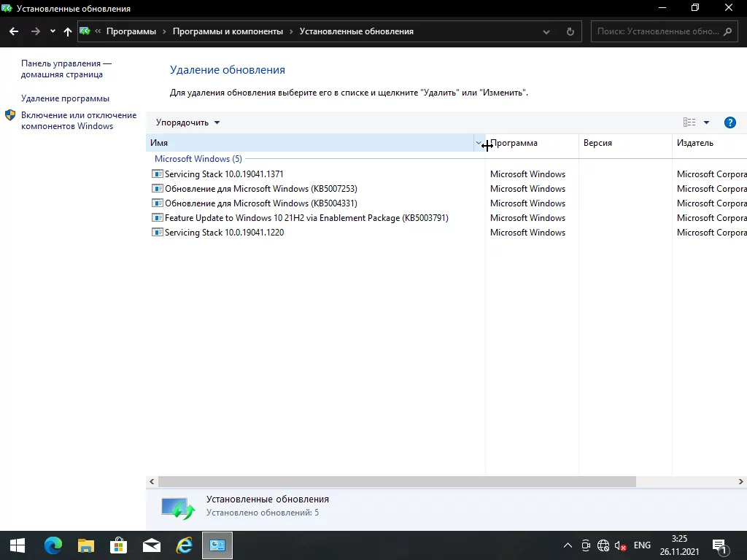Collapse the Microsoft Windows (5) group
The width and height of the screenshot is (747, 560).
click(198, 158)
